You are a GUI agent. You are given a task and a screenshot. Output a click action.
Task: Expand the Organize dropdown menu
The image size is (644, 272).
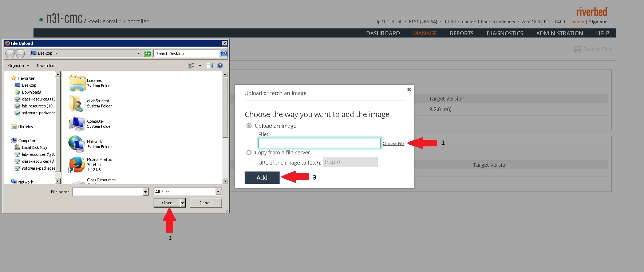[x=19, y=66]
